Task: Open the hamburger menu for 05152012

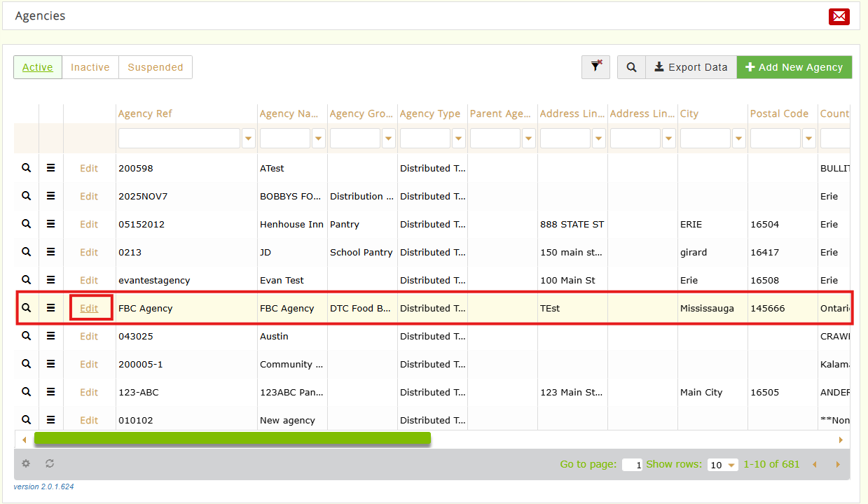Action: pyautogui.click(x=50, y=224)
